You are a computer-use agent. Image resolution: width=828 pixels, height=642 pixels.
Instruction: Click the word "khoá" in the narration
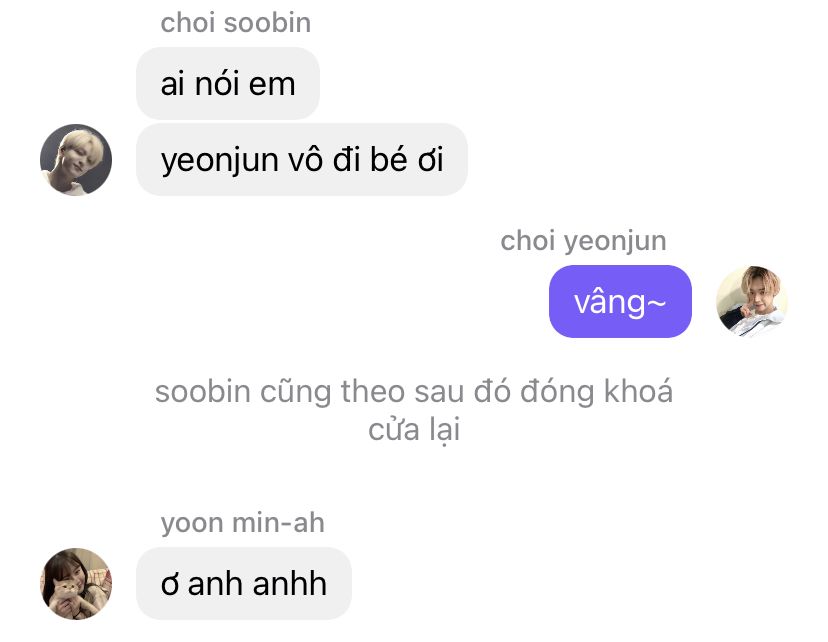pyautogui.click(x=638, y=391)
